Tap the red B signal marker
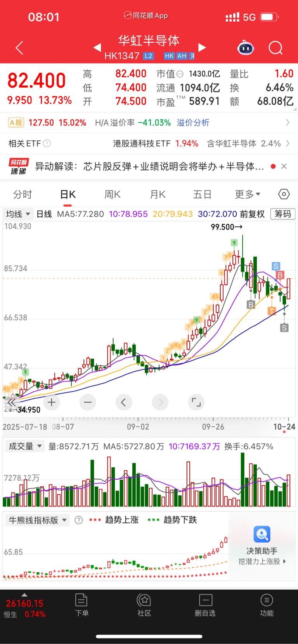Screen dimensions: 298x644 tap(280, 275)
